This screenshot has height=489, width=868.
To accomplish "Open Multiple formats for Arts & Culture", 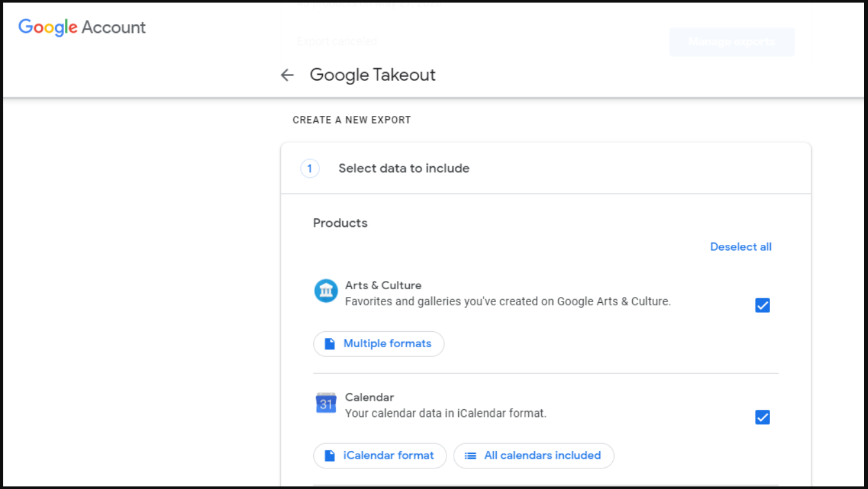I will click(x=379, y=343).
